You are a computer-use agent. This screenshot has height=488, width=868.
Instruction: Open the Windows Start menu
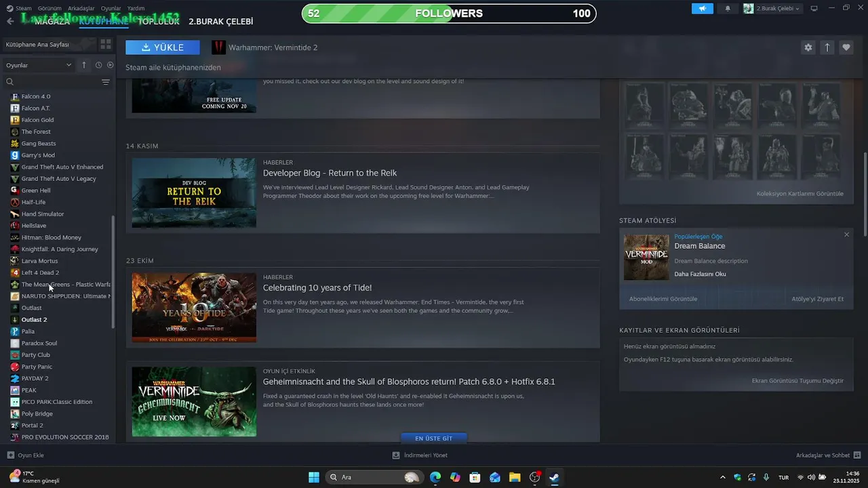pyautogui.click(x=314, y=477)
